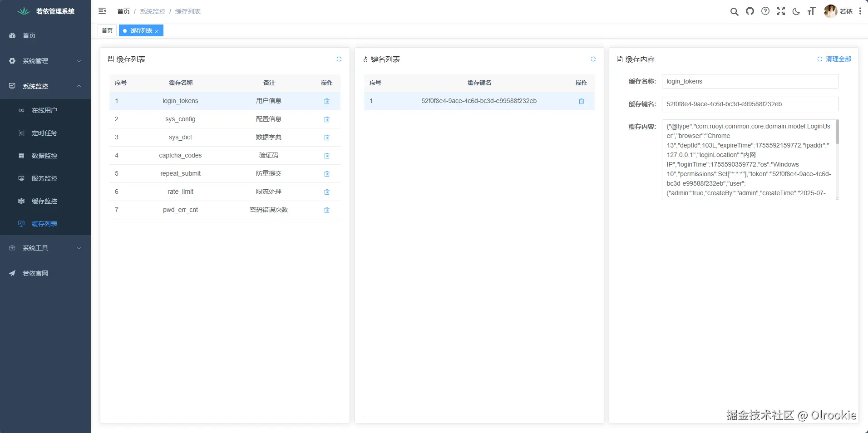The width and height of the screenshot is (868, 433).
Task: Close the 缓存列表 tab
Action: 157,31
